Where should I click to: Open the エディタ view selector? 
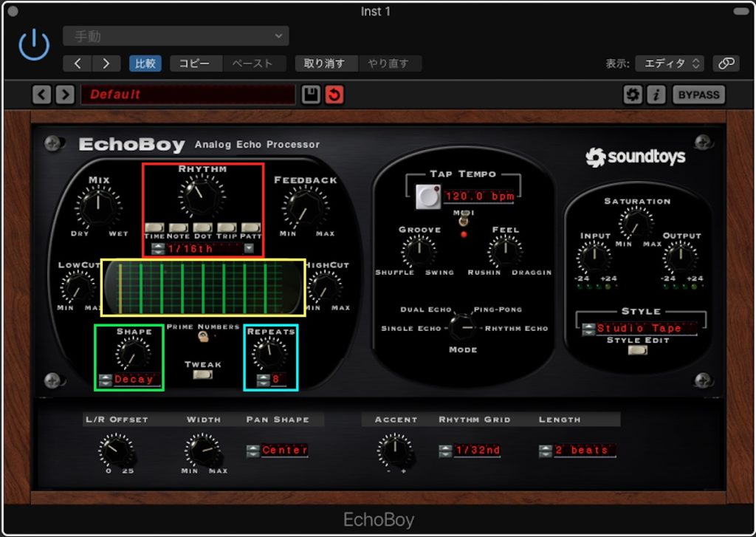tap(669, 64)
